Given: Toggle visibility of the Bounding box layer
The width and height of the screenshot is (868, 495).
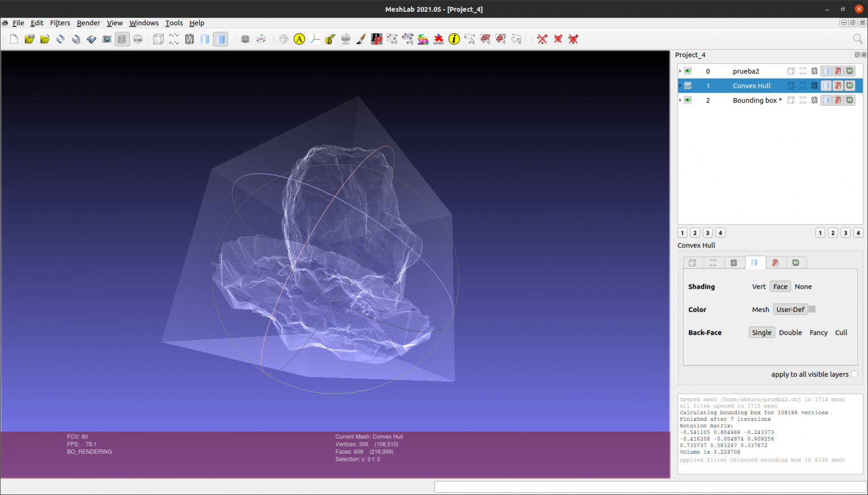Looking at the screenshot, I should coord(687,100).
